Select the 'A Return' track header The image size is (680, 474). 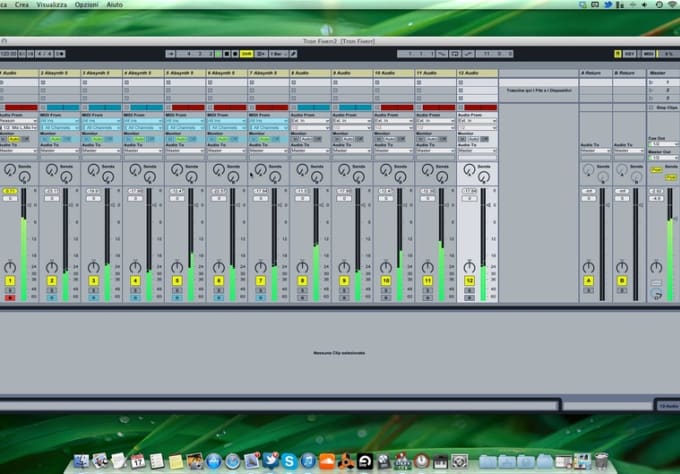click(x=595, y=73)
